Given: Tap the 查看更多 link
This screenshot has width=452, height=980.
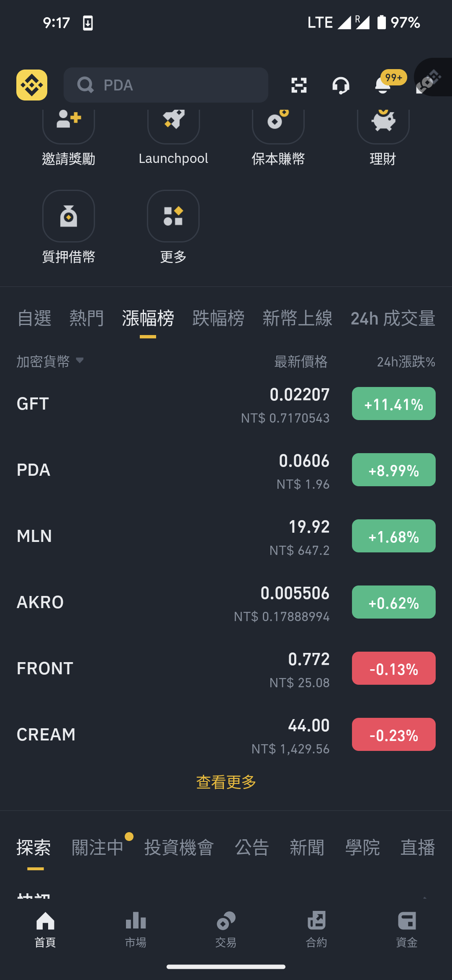Looking at the screenshot, I should pos(226,782).
